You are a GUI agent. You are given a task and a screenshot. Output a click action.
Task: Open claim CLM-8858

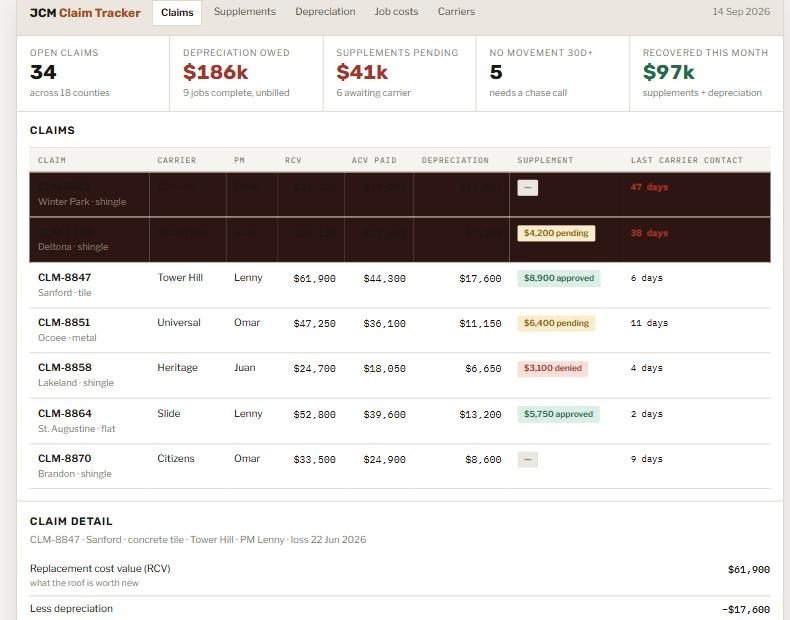tap(64, 367)
